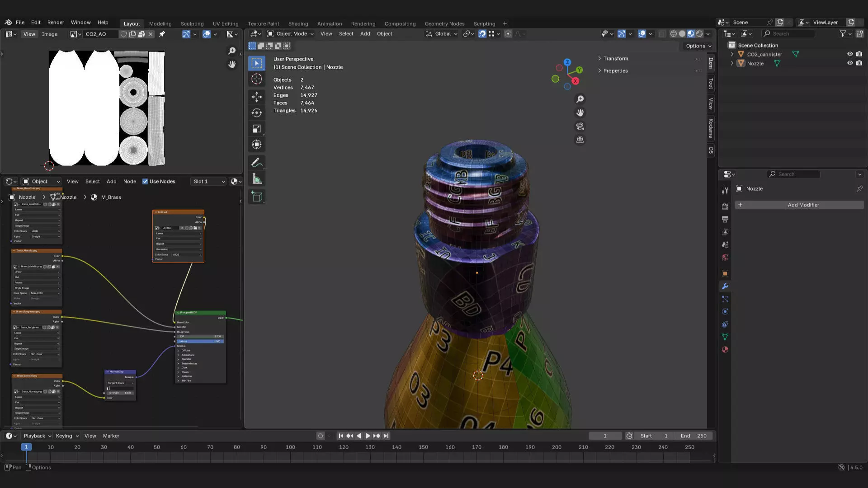
Task: Expand CO2_cannister in outliner
Action: (x=732, y=54)
